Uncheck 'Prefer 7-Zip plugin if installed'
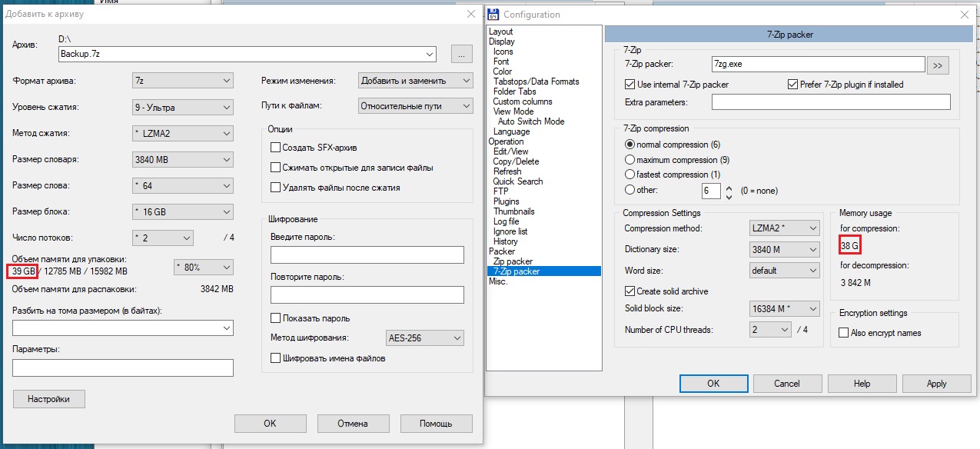This screenshot has height=449, width=980. (x=793, y=85)
